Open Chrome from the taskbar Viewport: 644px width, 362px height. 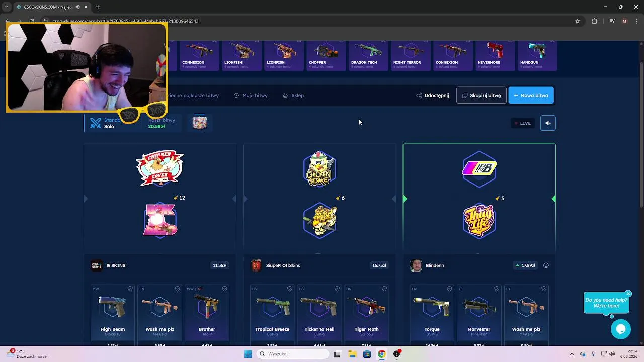pyautogui.click(x=382, y=354)
